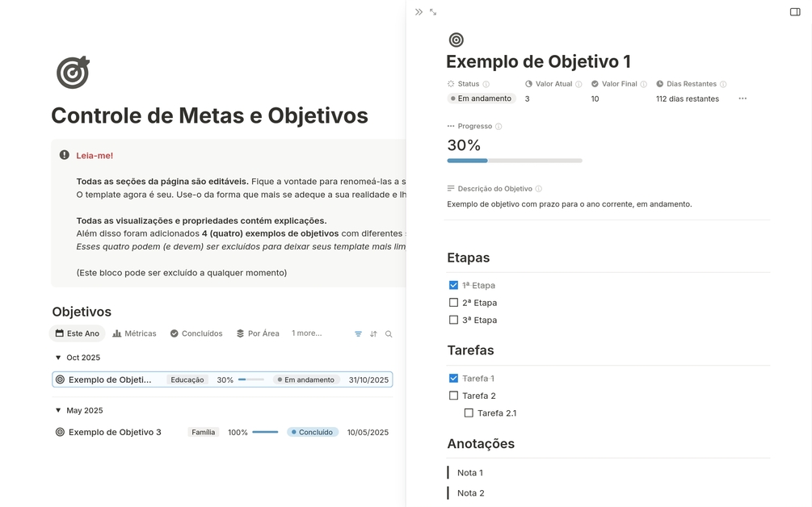
Task: Check the Tarefa 2 checkbox
Action: click(453, 396)
